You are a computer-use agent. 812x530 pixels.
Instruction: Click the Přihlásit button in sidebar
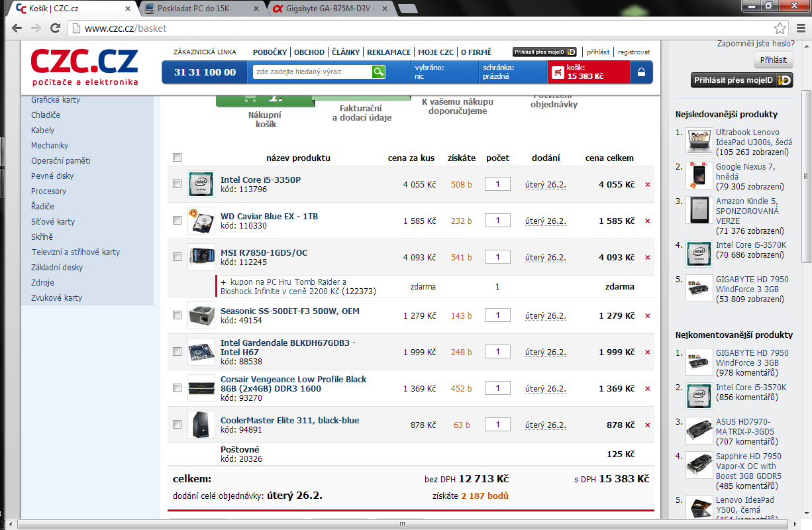coord(774,60)
